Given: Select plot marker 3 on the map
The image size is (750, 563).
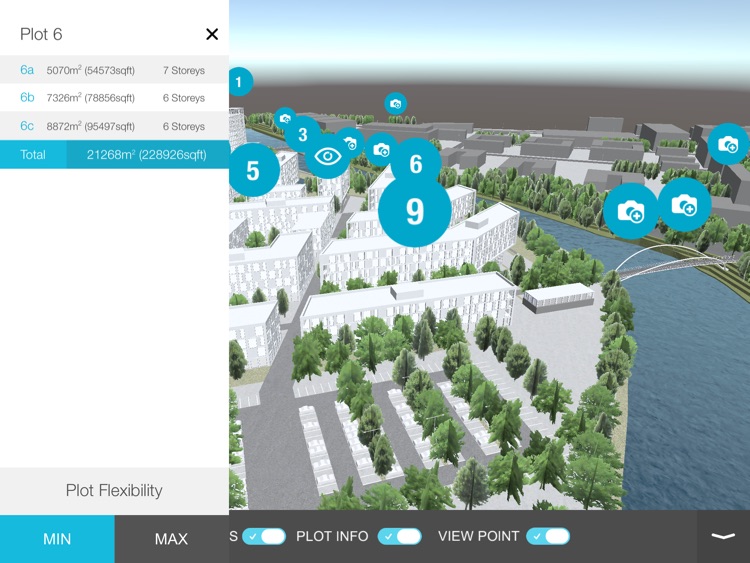Looking at the screenshot, I should pos(302,134).
